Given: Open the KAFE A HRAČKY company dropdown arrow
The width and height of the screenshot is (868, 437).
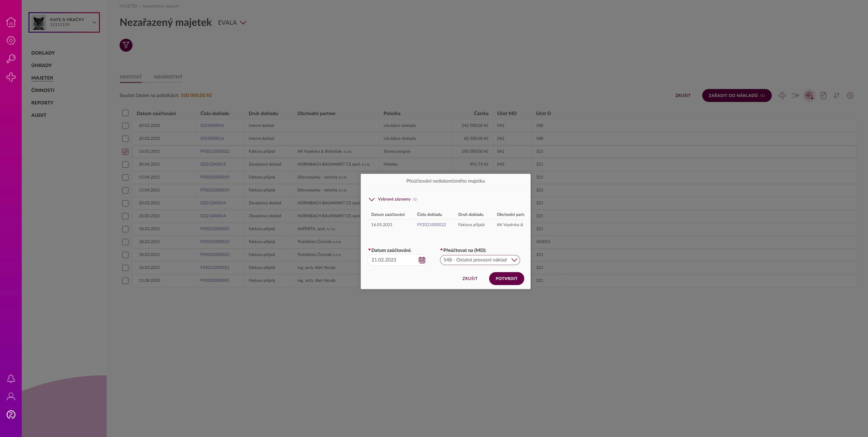Looking at the screenshot, I should [x=94, y=23].
